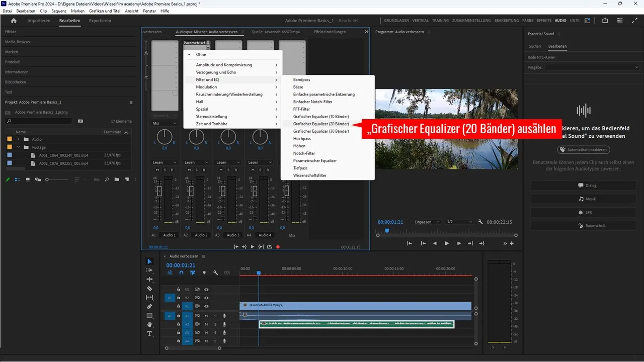Select the Slip tool
Viewport: 644px width, 362px height.
[149, 298]
